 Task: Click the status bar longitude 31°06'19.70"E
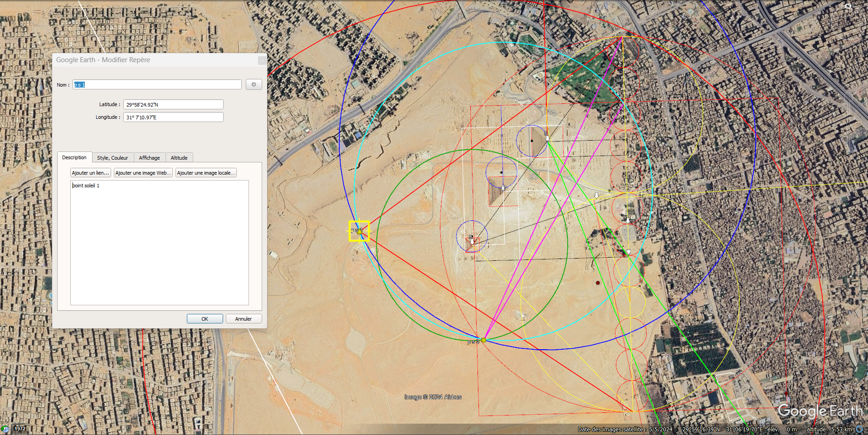(x=744, y=429)
